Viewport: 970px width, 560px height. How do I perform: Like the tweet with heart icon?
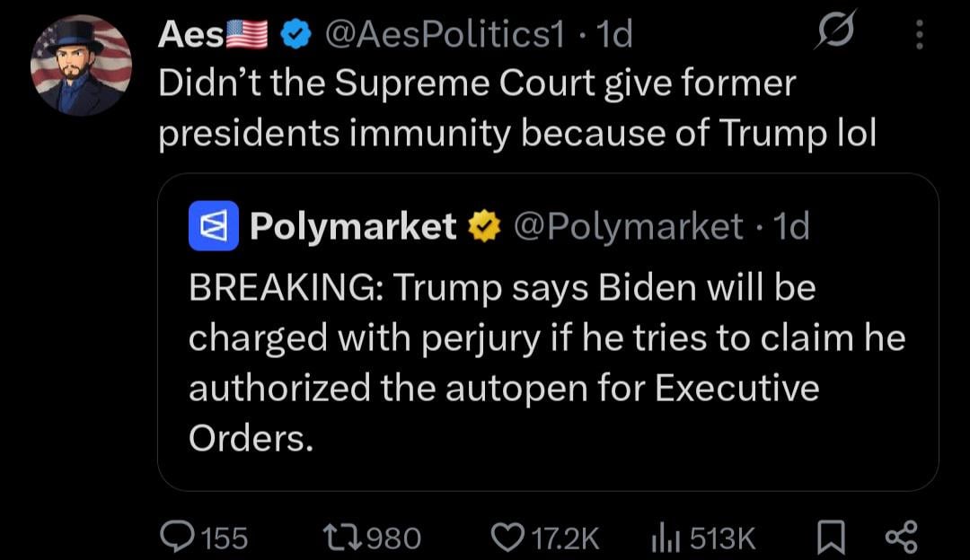tap(509, 537)
